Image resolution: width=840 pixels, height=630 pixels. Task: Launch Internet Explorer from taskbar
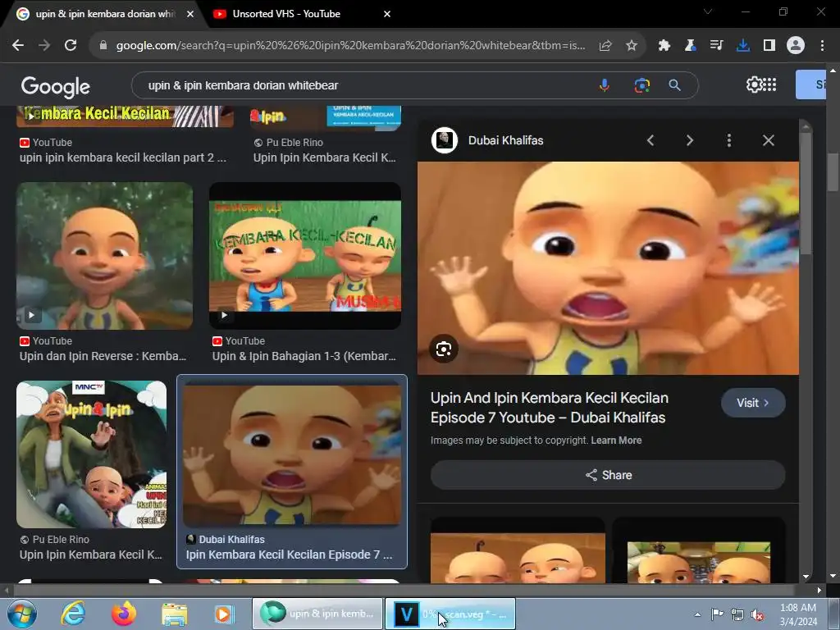(72, 614)
